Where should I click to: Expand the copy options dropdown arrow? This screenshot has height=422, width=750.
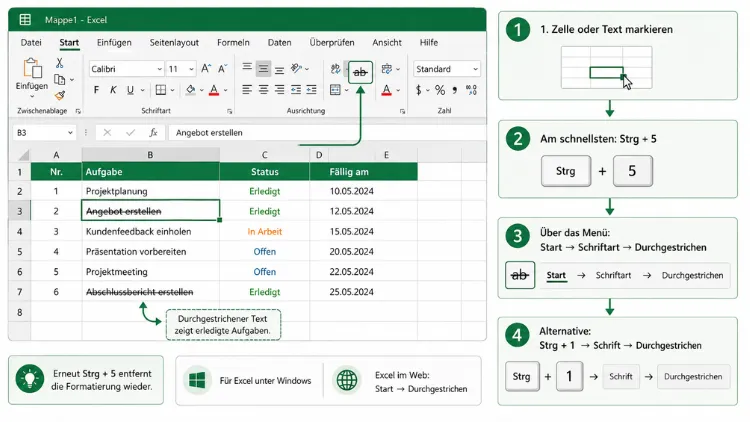(x=72, y=79)
